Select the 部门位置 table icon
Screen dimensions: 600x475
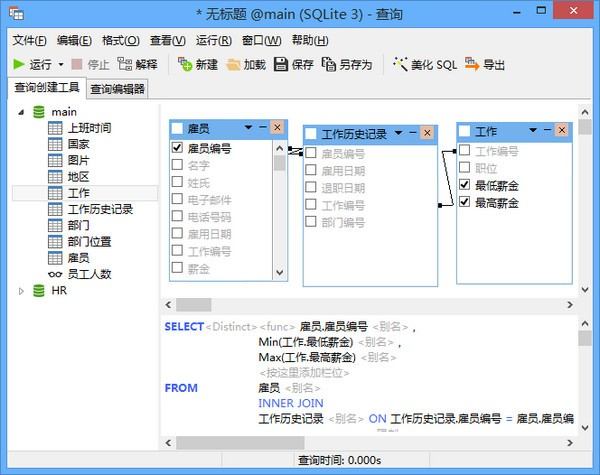55,242
